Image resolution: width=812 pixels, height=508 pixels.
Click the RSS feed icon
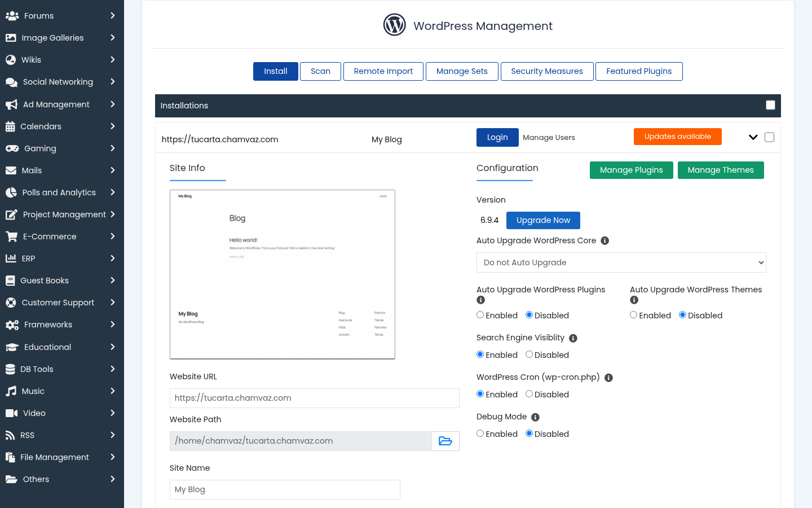pyautogui.click(x=10, y=435)
